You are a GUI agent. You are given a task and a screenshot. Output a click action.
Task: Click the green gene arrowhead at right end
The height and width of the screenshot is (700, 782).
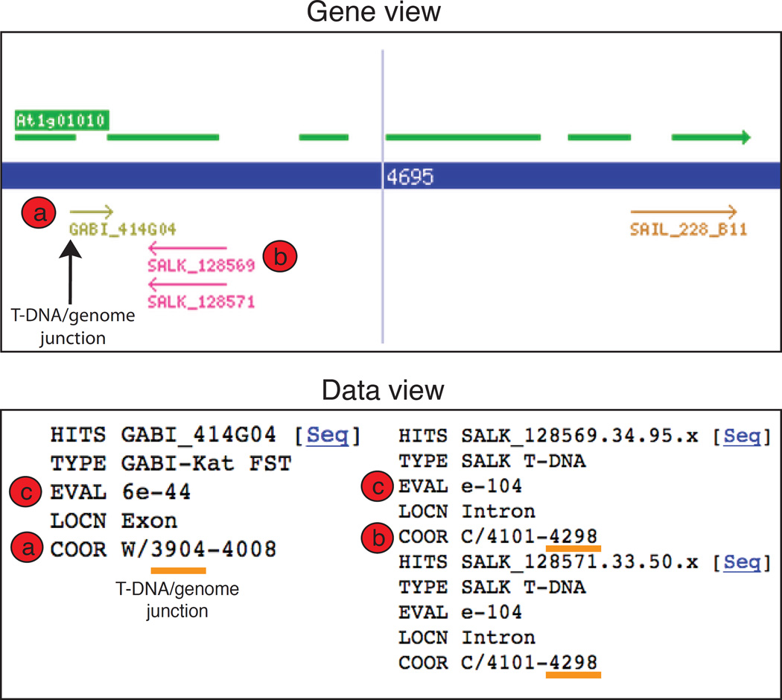(746, 137)
